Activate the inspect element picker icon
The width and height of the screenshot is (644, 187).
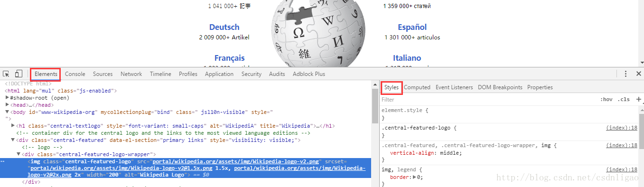[6, 74]
